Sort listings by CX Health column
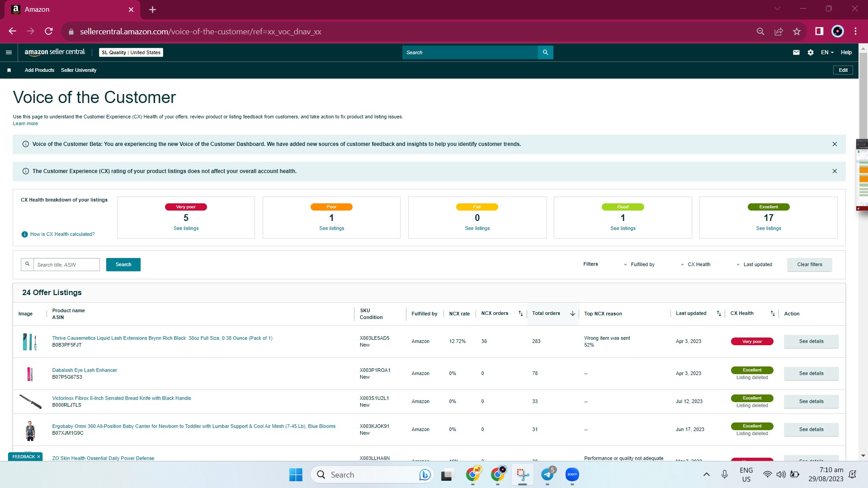 click(773, 314)
